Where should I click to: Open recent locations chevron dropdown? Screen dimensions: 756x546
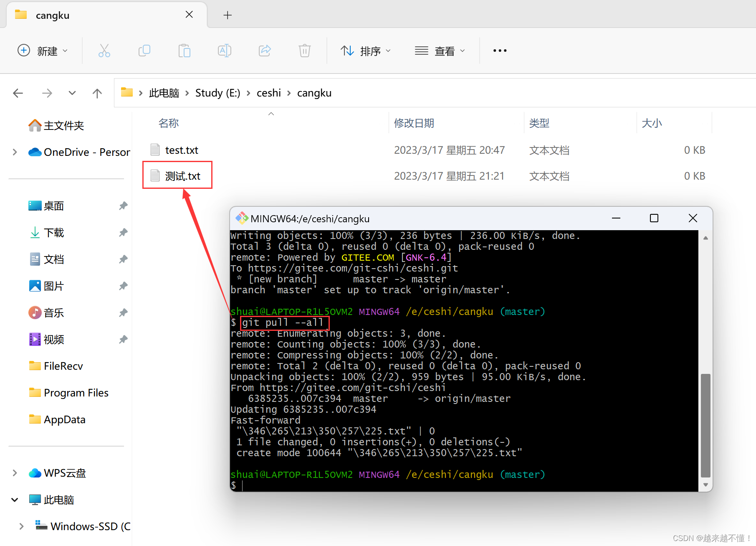point(72,93)
